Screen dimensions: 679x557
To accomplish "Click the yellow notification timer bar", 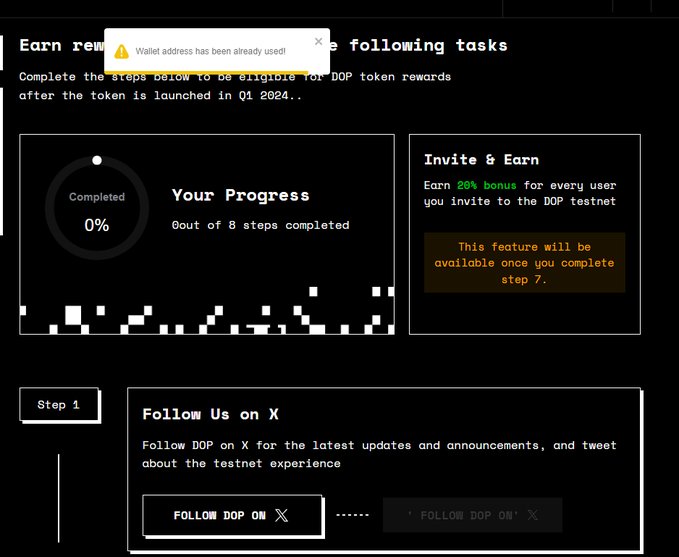I will click(x=206, y=72).
